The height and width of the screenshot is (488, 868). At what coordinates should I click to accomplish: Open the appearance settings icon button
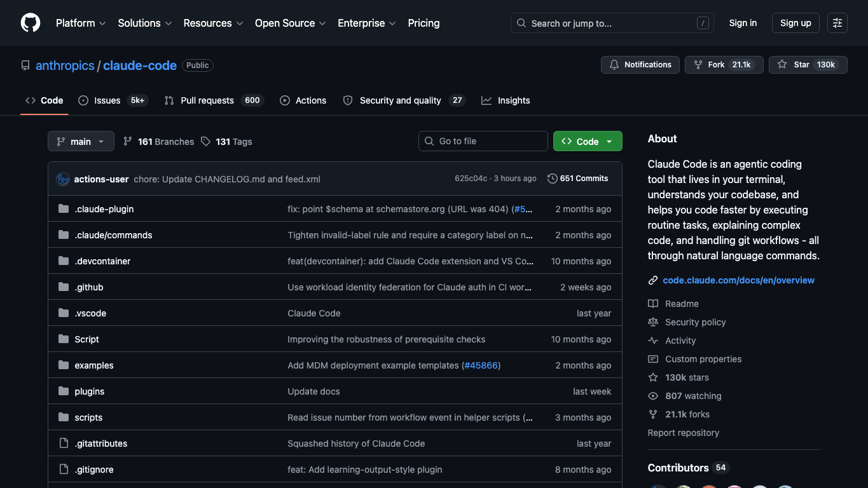point(837,23)
